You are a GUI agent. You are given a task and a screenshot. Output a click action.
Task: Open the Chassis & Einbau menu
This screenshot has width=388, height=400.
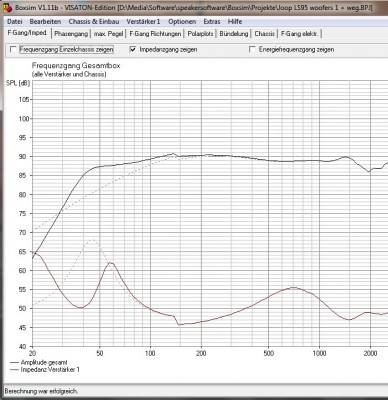point(94,22)
